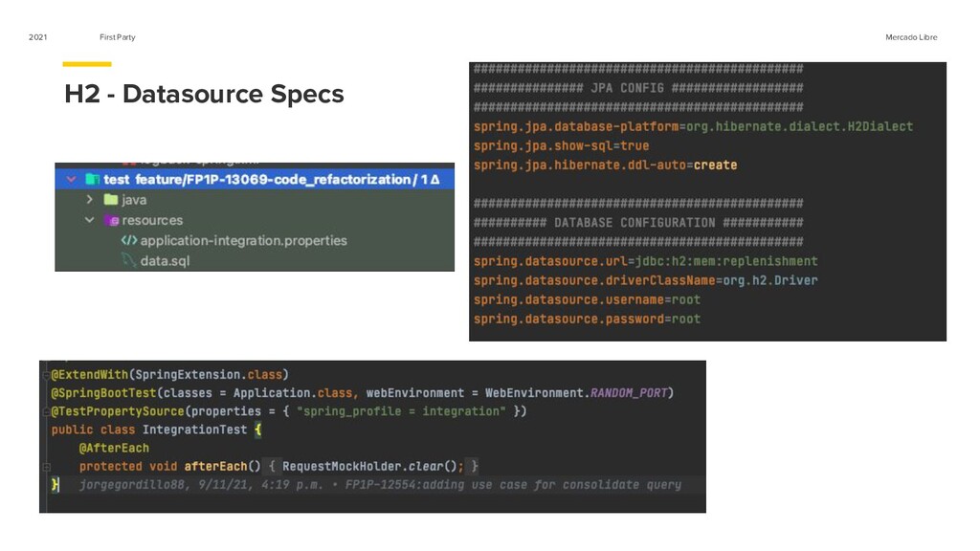980x551 pixels.
Task: Click the java folder icon
Action: [111, 199]
